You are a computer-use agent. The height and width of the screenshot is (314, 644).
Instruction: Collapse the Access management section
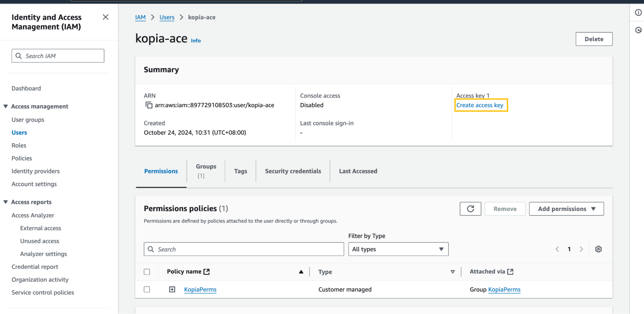point(5,106)
